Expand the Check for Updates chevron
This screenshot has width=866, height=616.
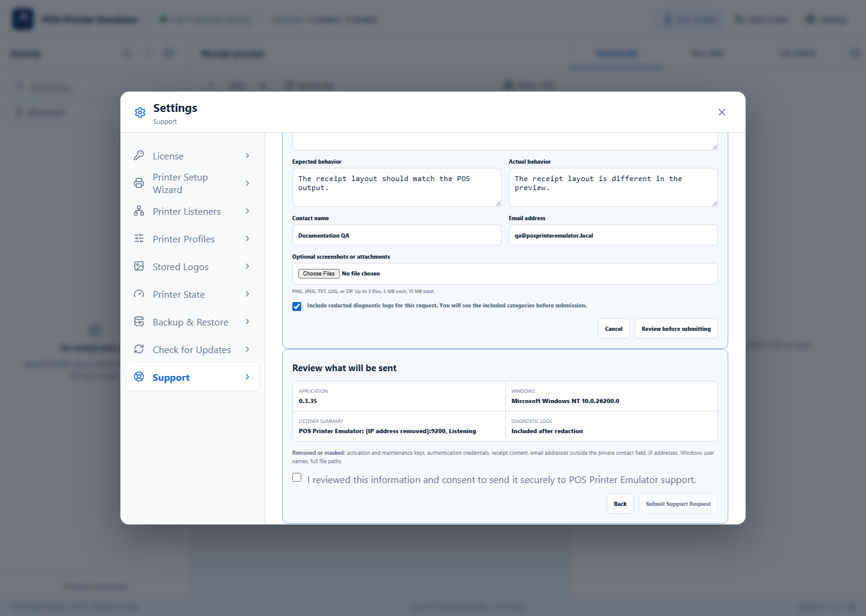pos(247,350)
